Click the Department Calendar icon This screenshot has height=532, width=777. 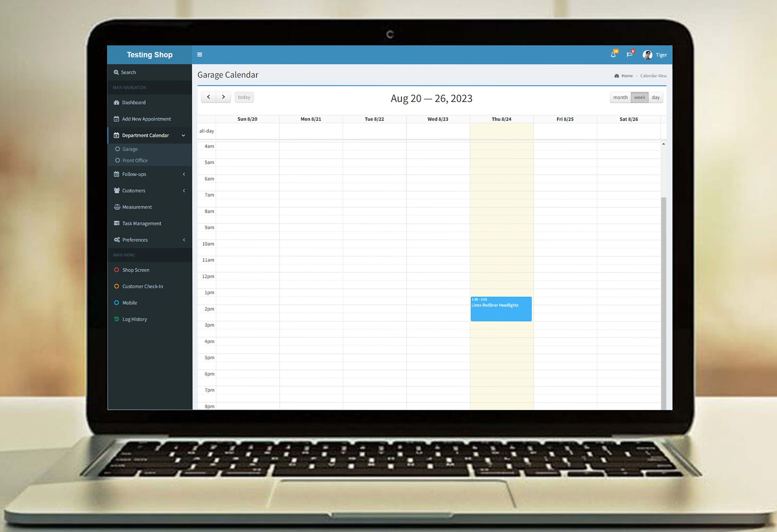[116, 135]
